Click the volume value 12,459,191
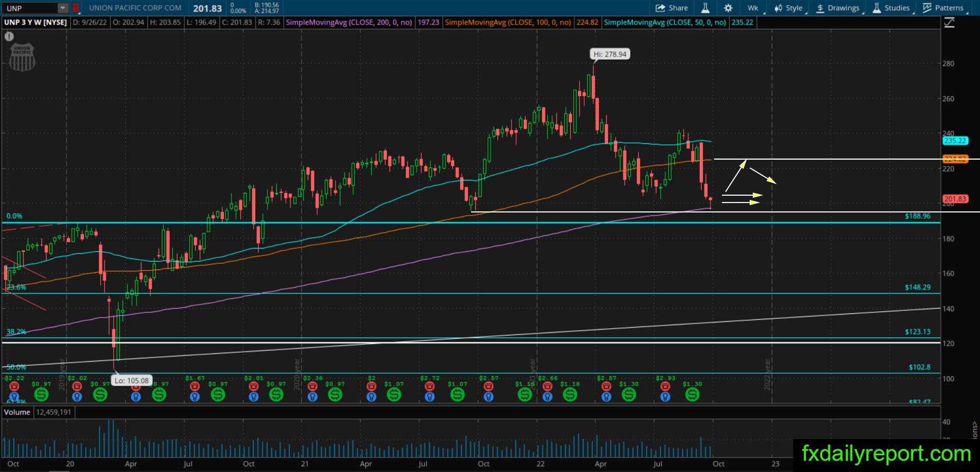The width and height of the screenshot is (980, 472). click(54, 412)
